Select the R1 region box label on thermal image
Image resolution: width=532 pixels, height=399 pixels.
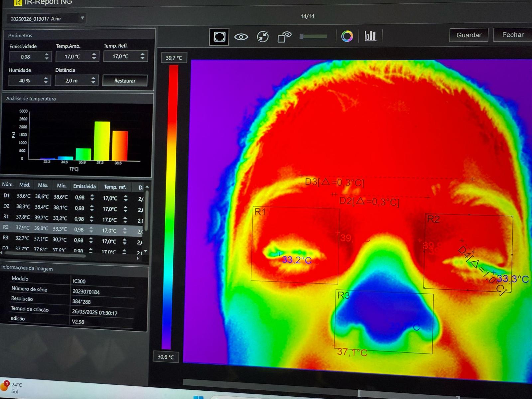260,212
